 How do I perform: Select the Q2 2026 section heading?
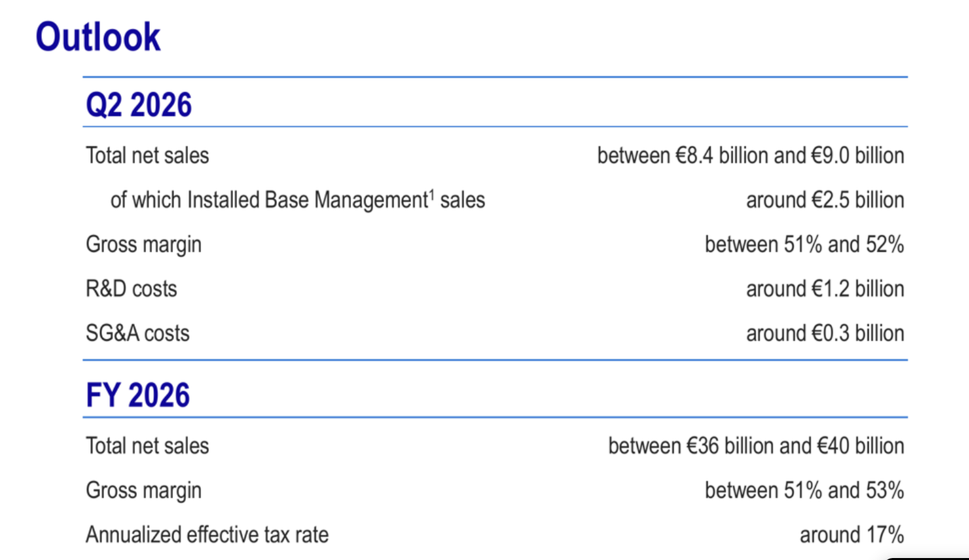139,105
